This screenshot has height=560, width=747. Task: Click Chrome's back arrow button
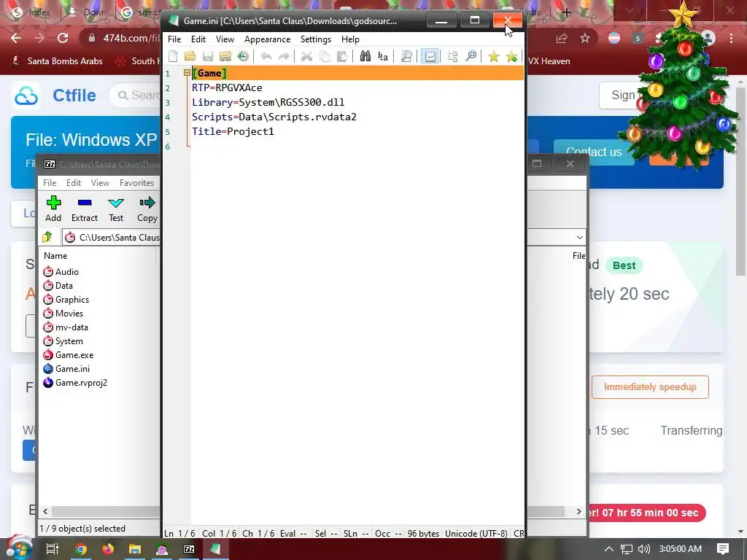[16, 38]
